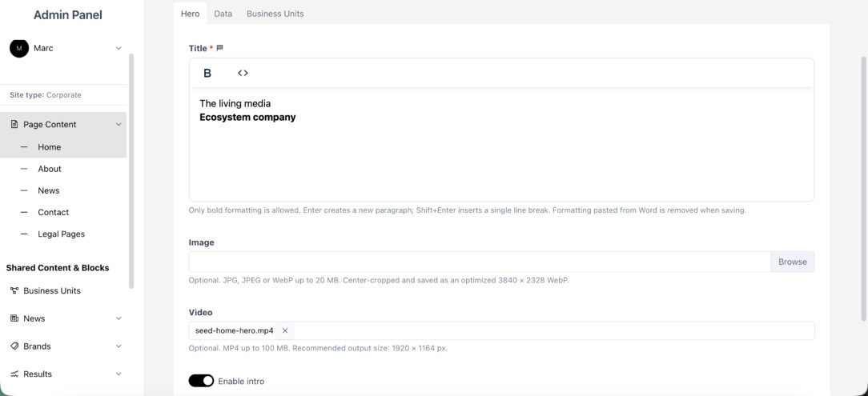Disable the Enable intro switch

coord(201,381)
